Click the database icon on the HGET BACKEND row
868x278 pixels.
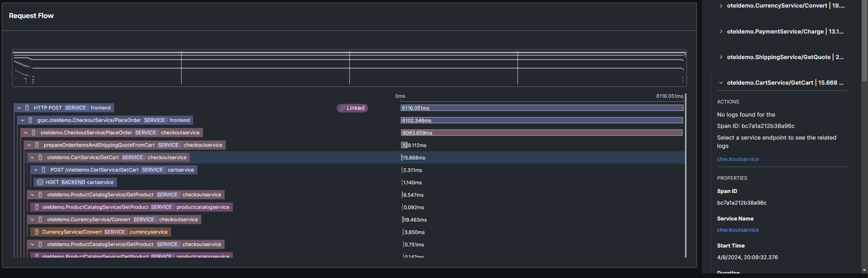pos(40,182)
